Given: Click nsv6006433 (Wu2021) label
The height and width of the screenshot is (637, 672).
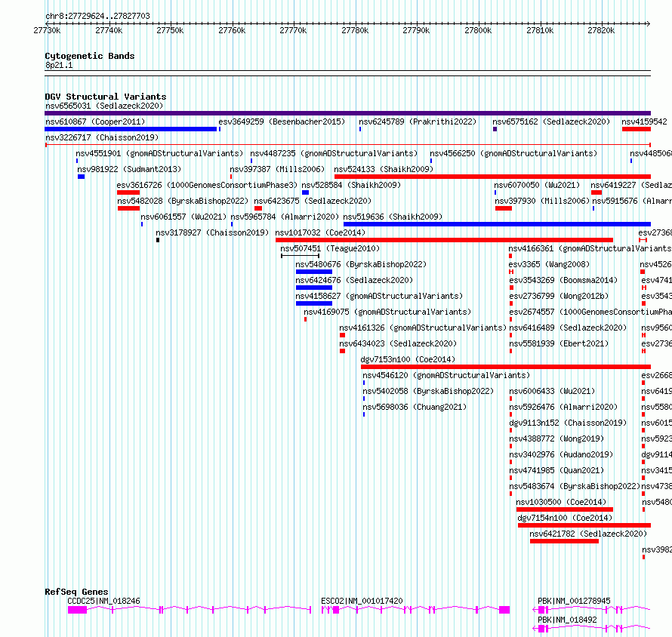Looking at the screenshot, I should (x=552, y=391).
